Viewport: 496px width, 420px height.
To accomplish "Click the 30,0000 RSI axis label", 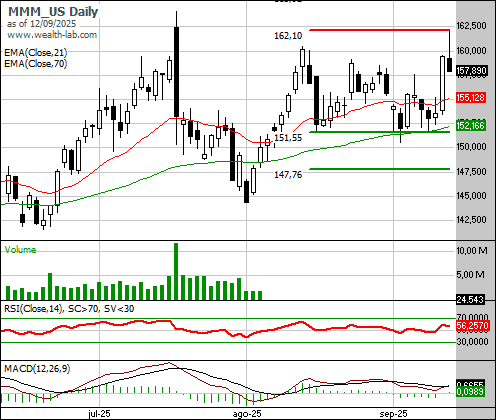I will click(x=472, y=342).
